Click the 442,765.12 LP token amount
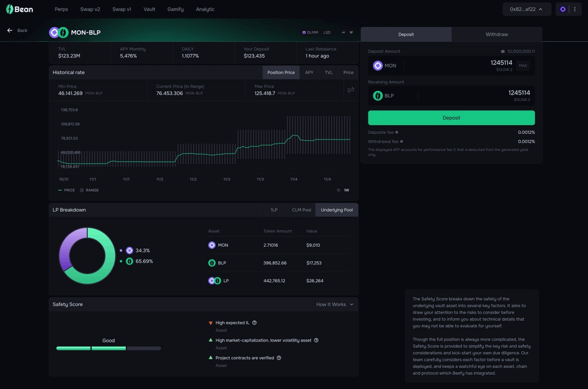 point(274,281)
